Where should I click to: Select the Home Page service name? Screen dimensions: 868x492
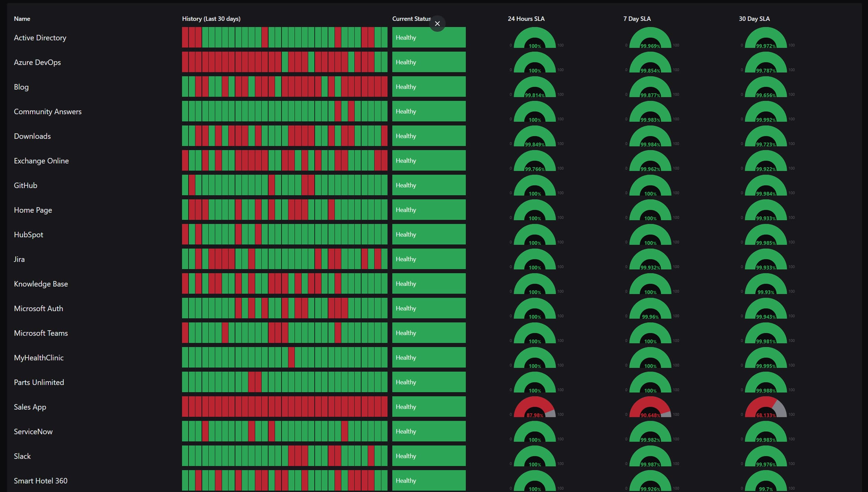coord(33,210)
